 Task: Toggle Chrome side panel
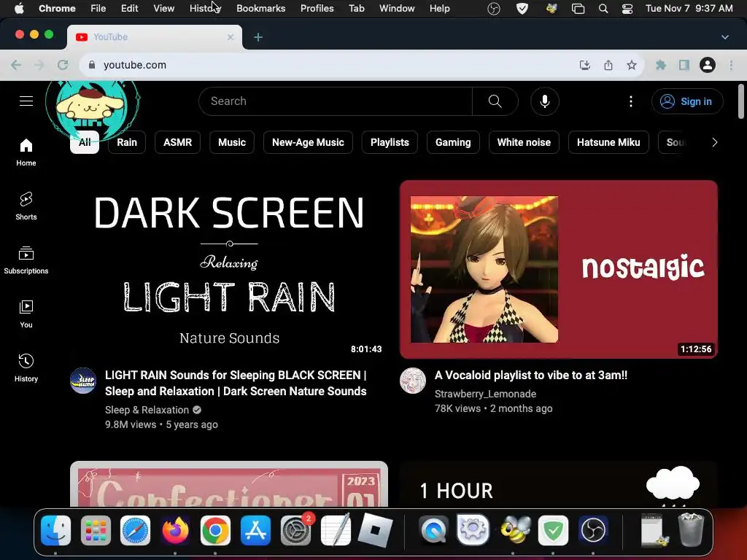(684, 65)
